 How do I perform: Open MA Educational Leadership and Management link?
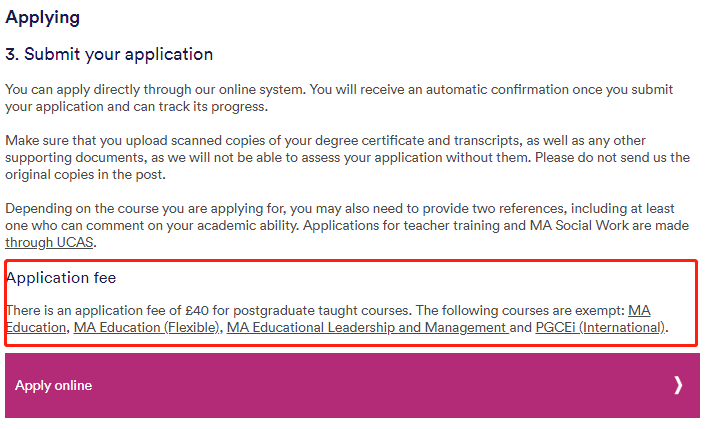coord(367,327)
